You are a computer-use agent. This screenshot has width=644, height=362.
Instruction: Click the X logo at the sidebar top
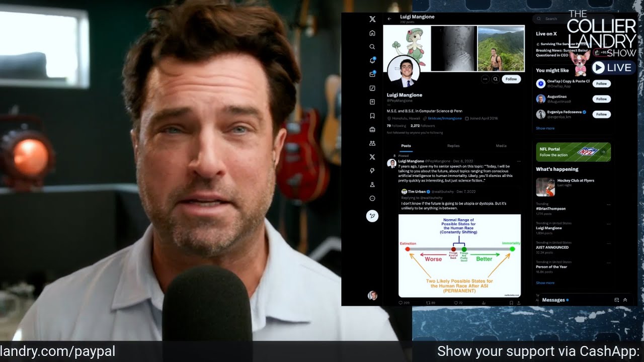[372, 19]
